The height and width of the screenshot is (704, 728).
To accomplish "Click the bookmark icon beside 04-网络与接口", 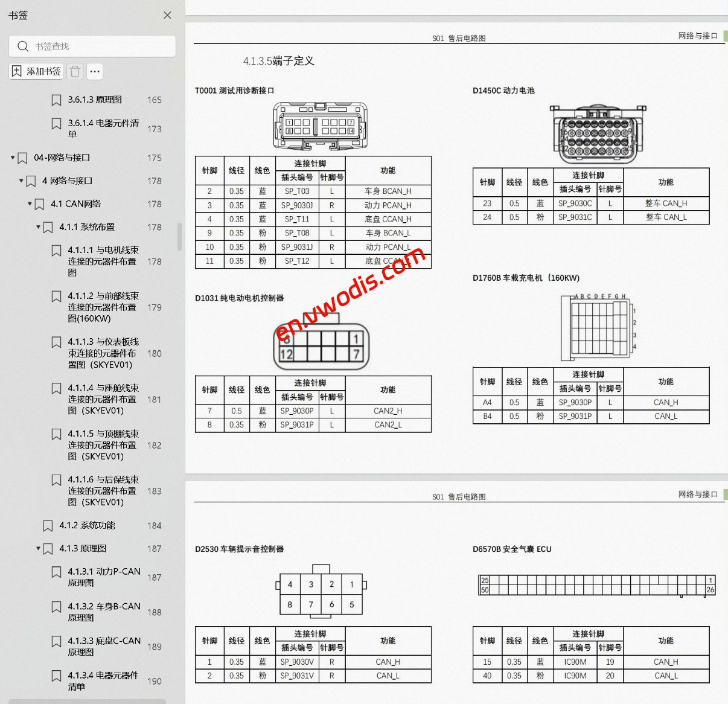I will (x=23, y=158).
